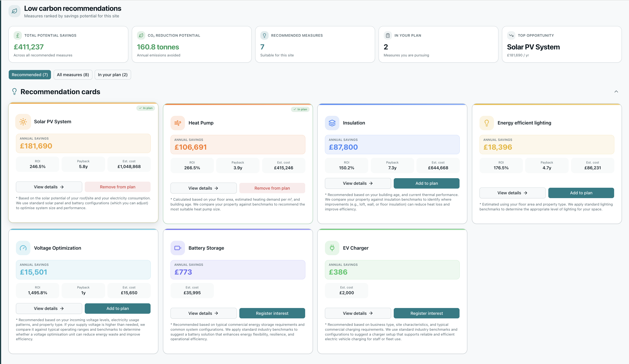Click the leaf icon beside page title
This screenshot has height=364, width=629.
[14, 11]
